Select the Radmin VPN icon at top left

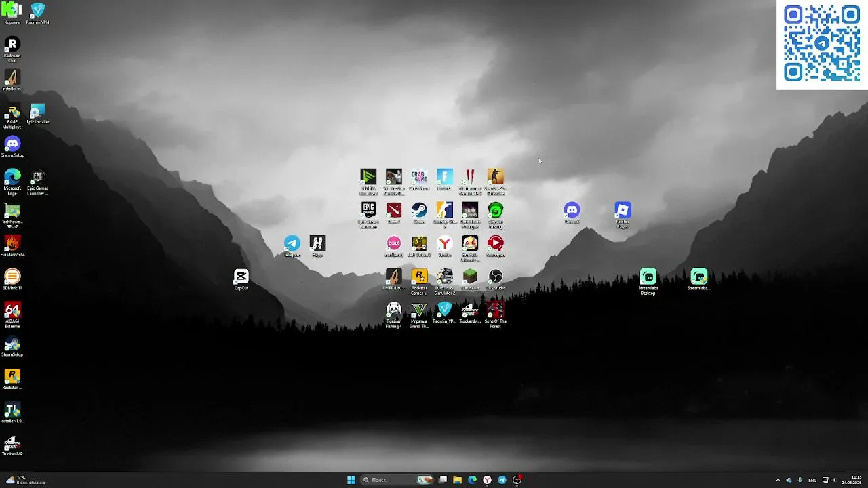pos(37,14)
